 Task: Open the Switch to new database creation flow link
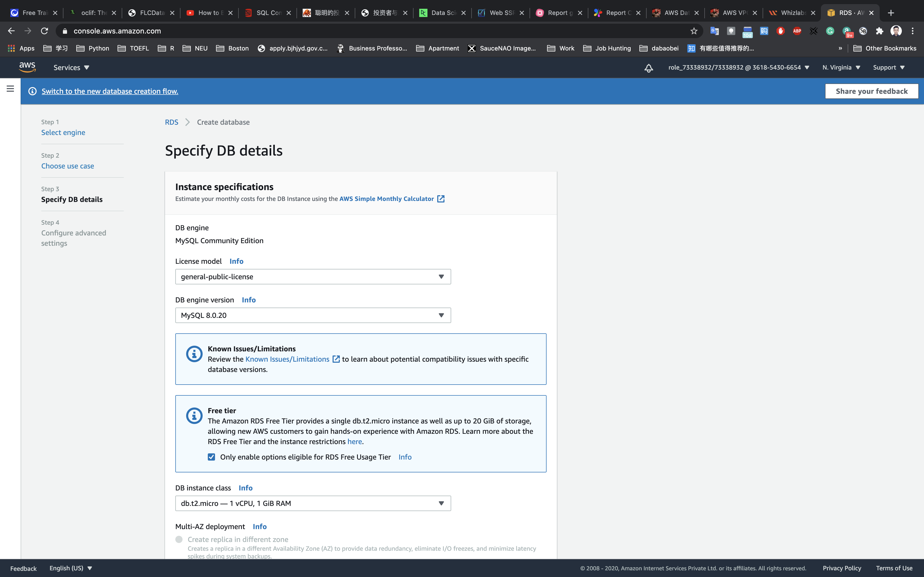[x=110, y=91]
